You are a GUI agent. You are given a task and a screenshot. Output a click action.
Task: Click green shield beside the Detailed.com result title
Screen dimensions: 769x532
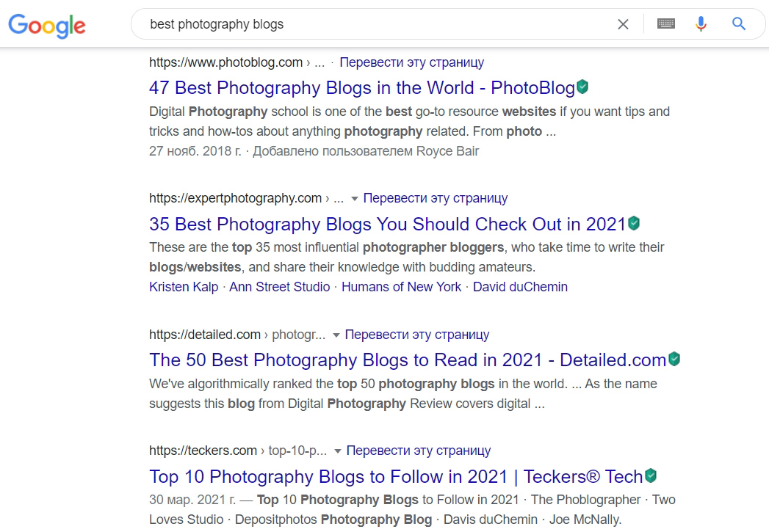(x=674, y=360)
